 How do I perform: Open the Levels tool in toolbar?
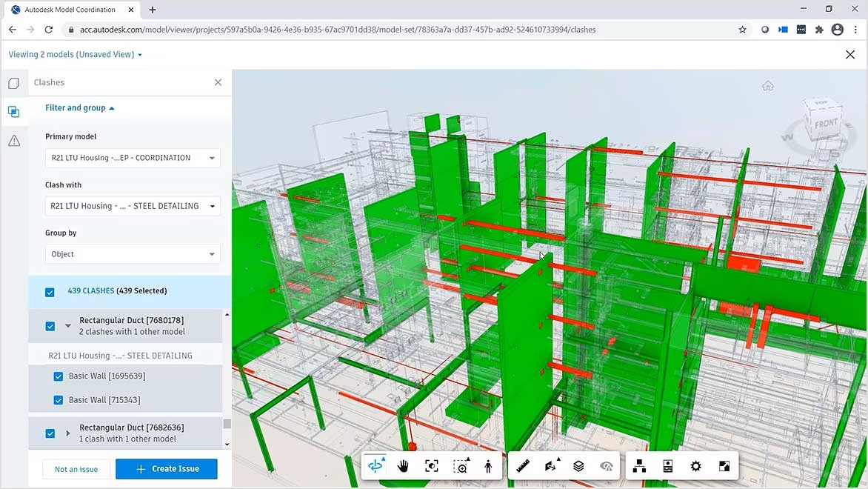point(578,465)
